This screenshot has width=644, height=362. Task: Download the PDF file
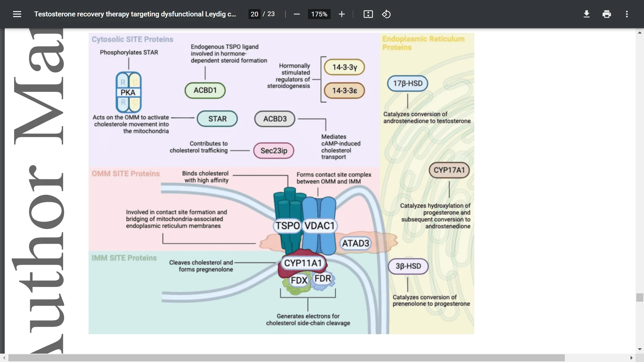click(x=587, y=14)
